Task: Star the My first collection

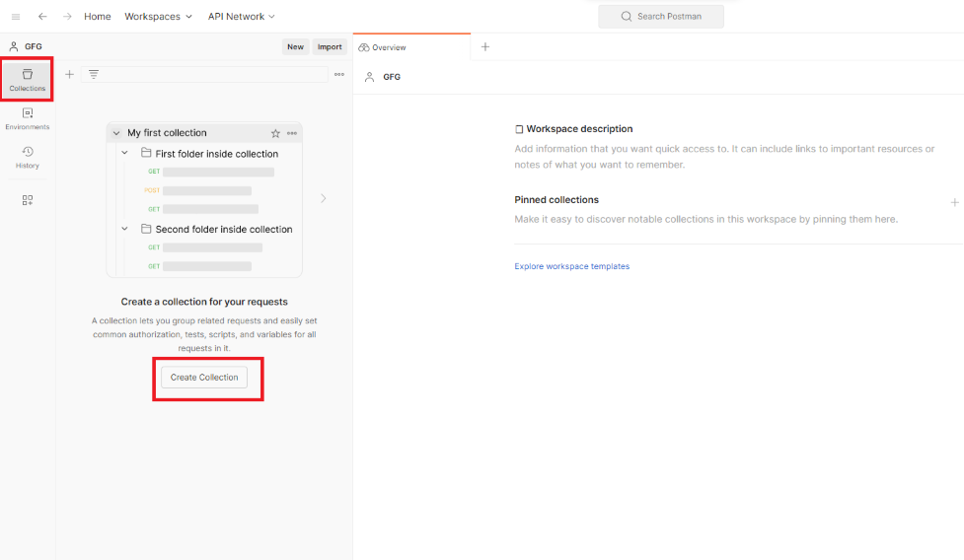Action: click(x=275, y=133)
